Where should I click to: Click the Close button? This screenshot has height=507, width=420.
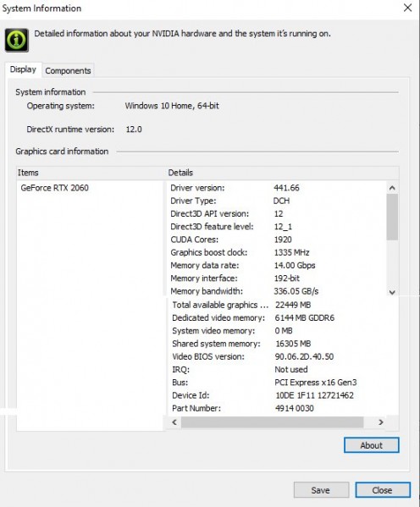(x=383, y=490)
